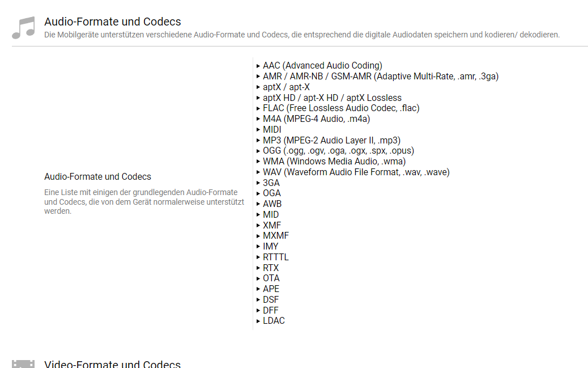588x368 pixels.
Task: Click the MP3 (MPEG-2 Audio Layer II) entry
Action: click(x=331, y=140)
